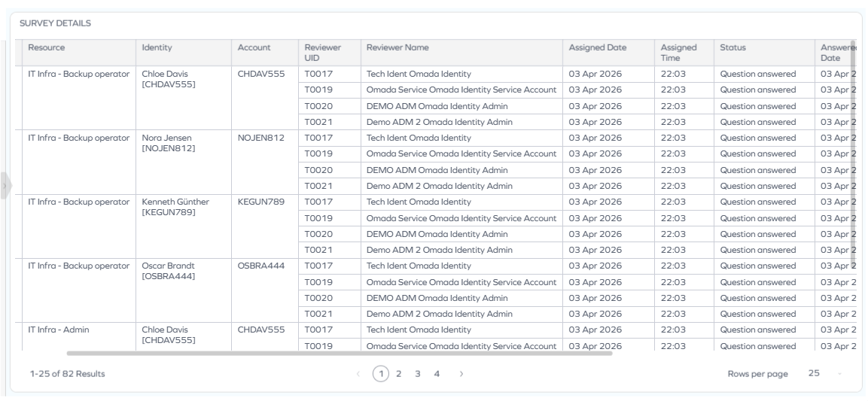The height and width of the screenshot is (401, 868).
Task: Go to results page 2
Action: 398,374
